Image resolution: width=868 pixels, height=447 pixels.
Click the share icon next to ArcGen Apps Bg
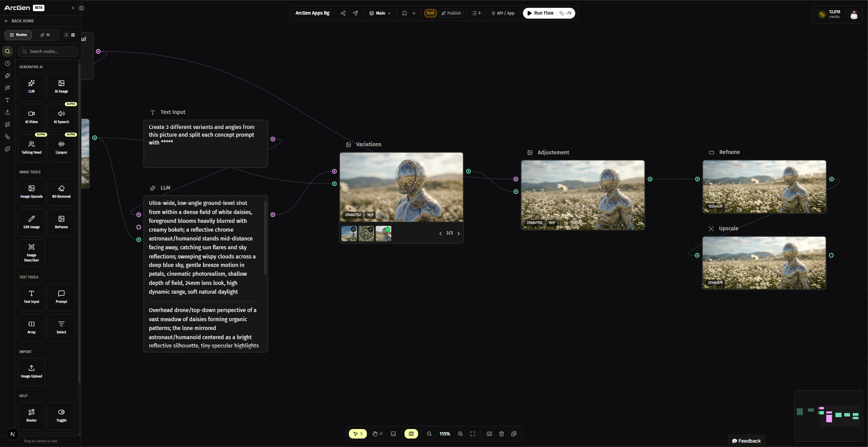click(343, 13)
